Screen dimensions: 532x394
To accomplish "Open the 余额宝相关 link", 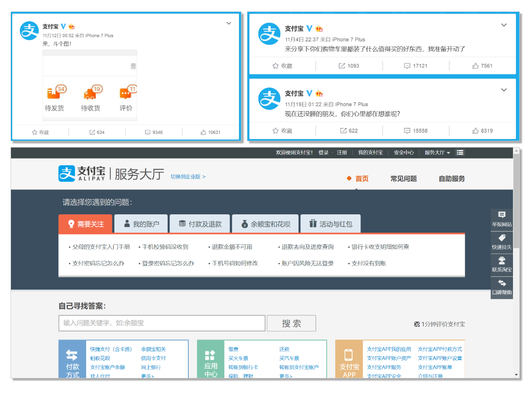I will [153, 349].
